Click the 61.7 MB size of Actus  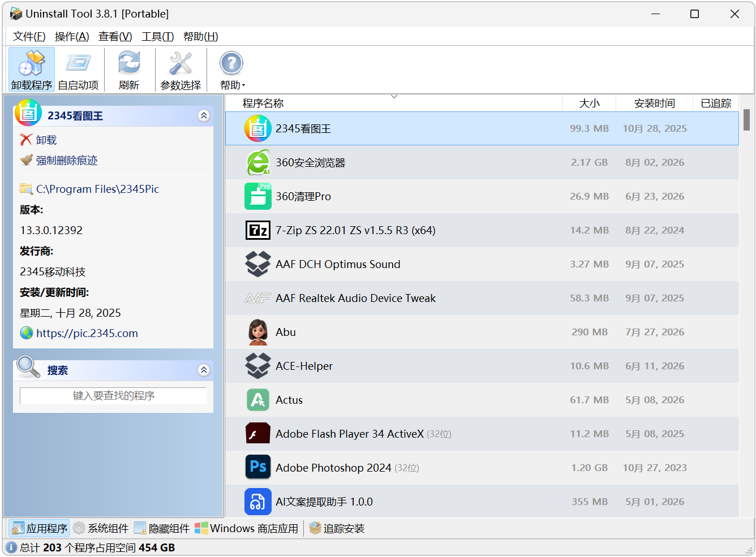click(590, 400)
